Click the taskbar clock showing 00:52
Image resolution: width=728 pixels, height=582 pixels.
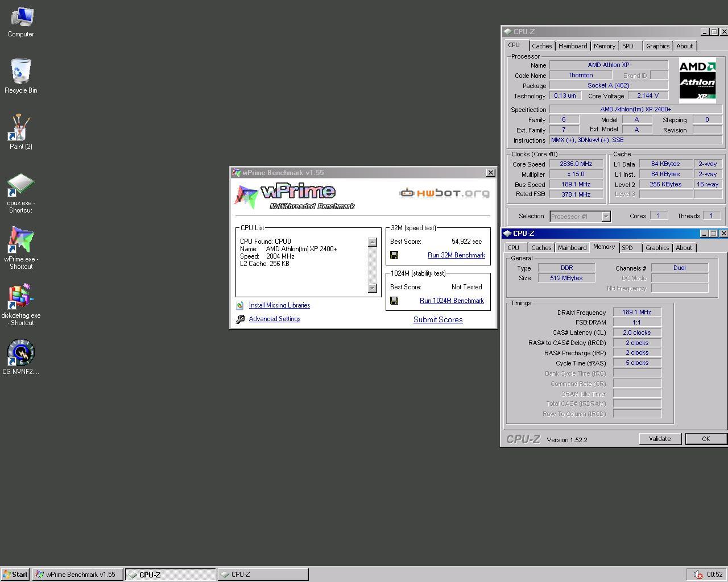pyautogui.click(x=714, y=575)
